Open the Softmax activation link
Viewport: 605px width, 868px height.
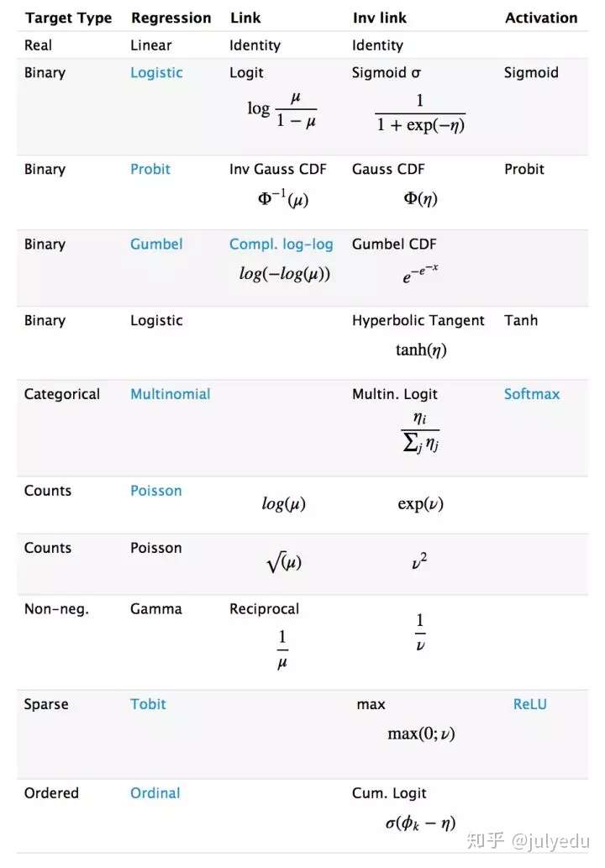532,394
